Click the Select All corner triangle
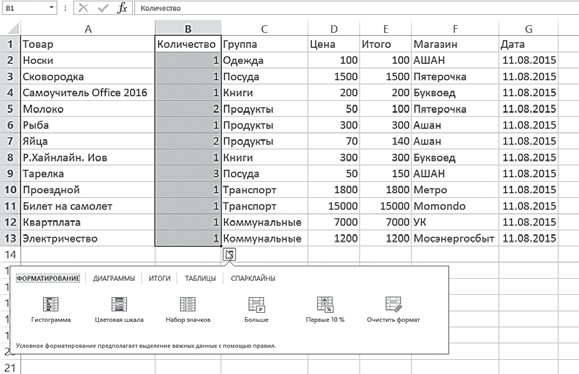 pyautogui.click(x=13, y=28)
